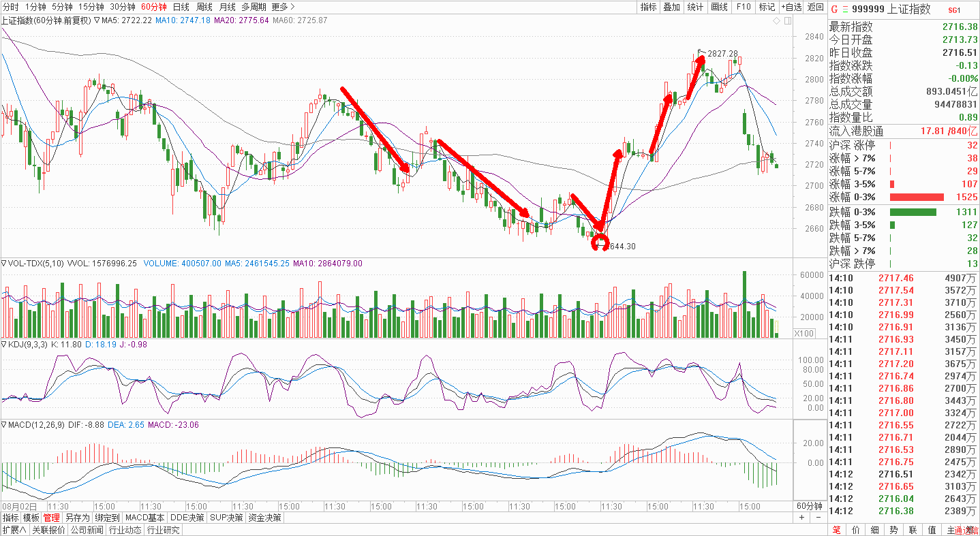980x536 pixels.
Task: Select the 15分钟 period
Action: tap(91, 7)
